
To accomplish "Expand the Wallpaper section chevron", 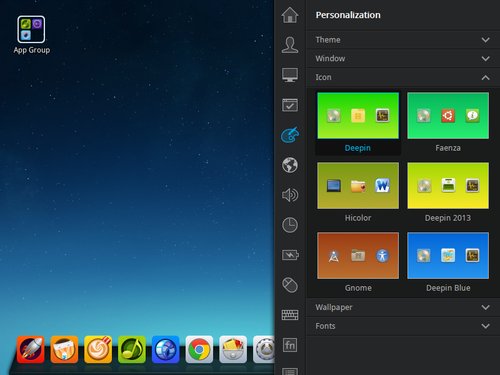I will point(486,307).
